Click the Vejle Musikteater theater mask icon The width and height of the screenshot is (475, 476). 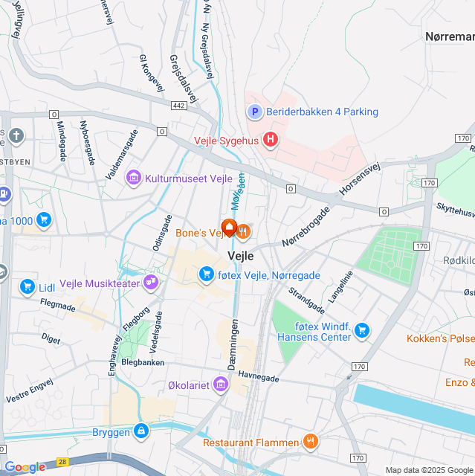151,283
